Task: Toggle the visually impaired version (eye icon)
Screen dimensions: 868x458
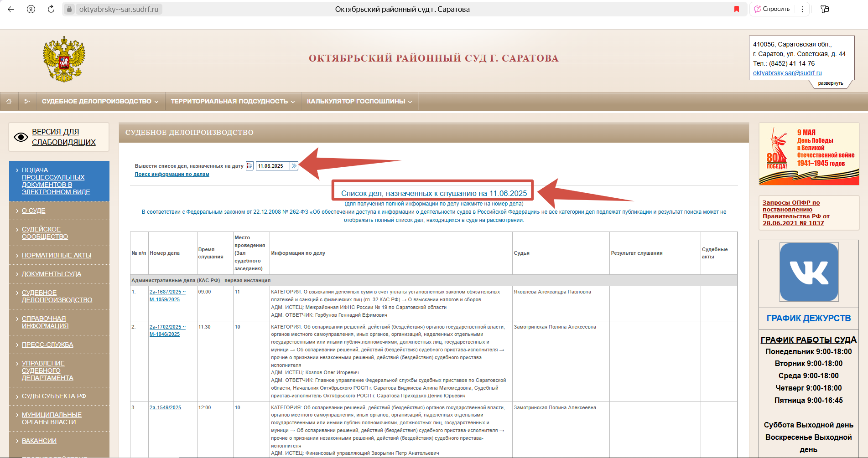Action: (21, 137)
